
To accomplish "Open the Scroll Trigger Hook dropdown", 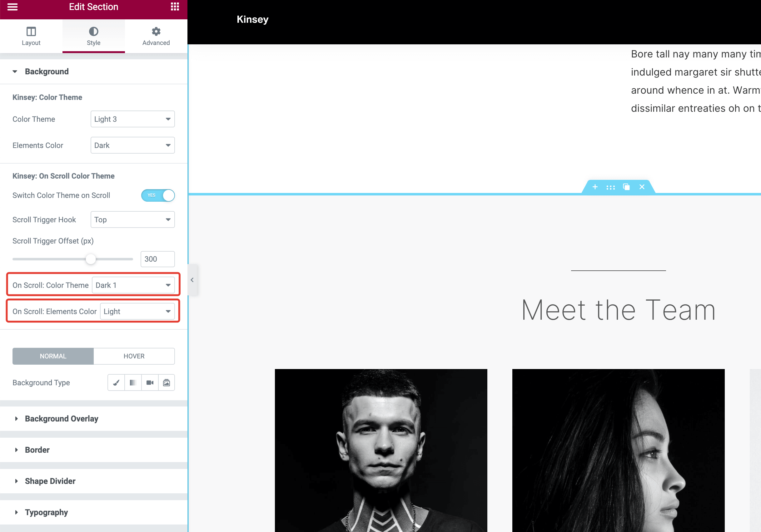I will click(x=132, y=219).
